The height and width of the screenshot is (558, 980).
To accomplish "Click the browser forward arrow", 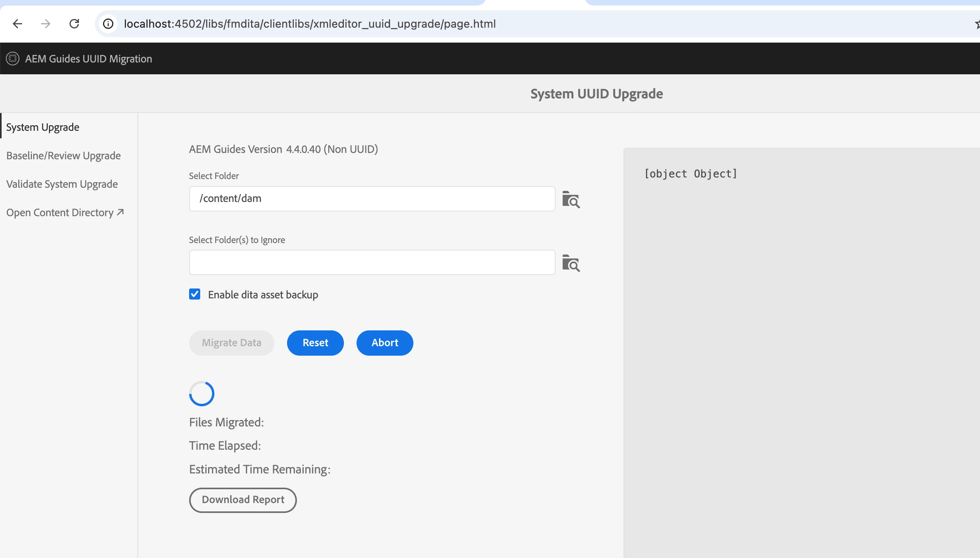I will [46, 24].
